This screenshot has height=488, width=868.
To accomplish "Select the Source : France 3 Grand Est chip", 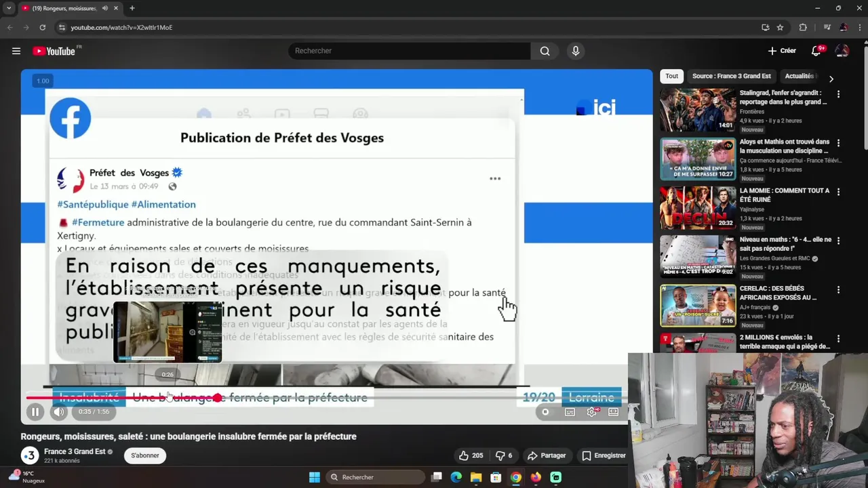I will 731,76.
